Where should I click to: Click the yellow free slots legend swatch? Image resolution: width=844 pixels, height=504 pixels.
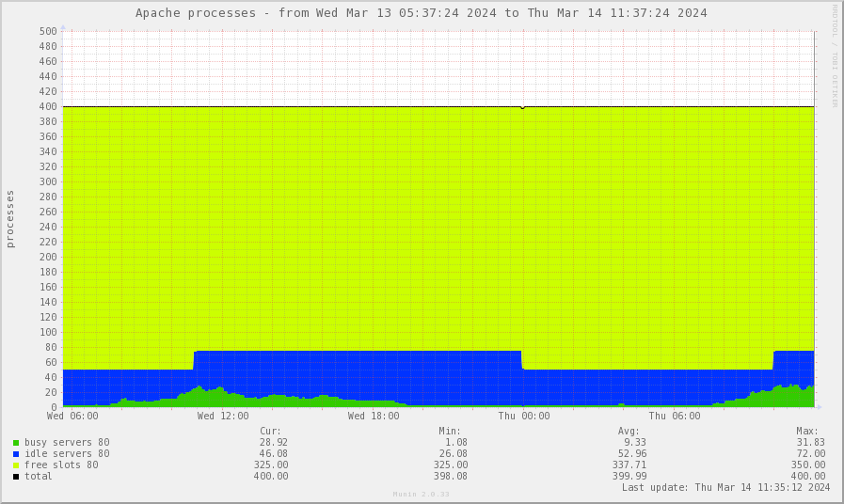(16, 465)
